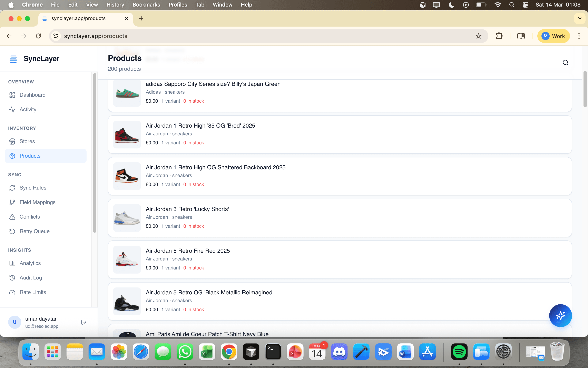Open the AI assistant sparkle button

[x=560, y=316]
